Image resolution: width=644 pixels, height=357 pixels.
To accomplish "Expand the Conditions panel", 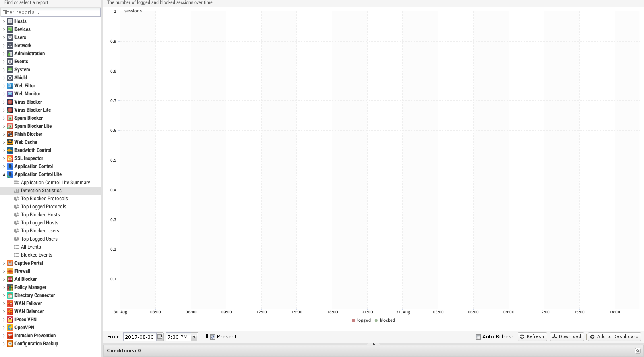I will pos(638,351).
